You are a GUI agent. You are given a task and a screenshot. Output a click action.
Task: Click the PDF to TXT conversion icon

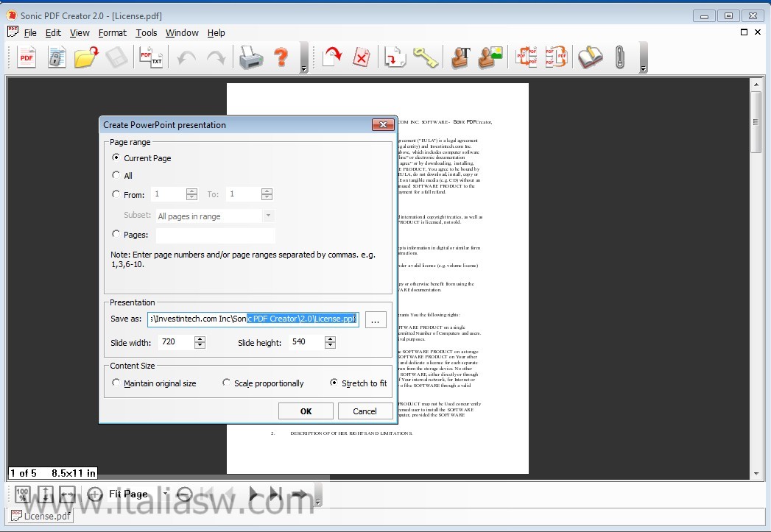pyautogui.click(x=151, y=57)
